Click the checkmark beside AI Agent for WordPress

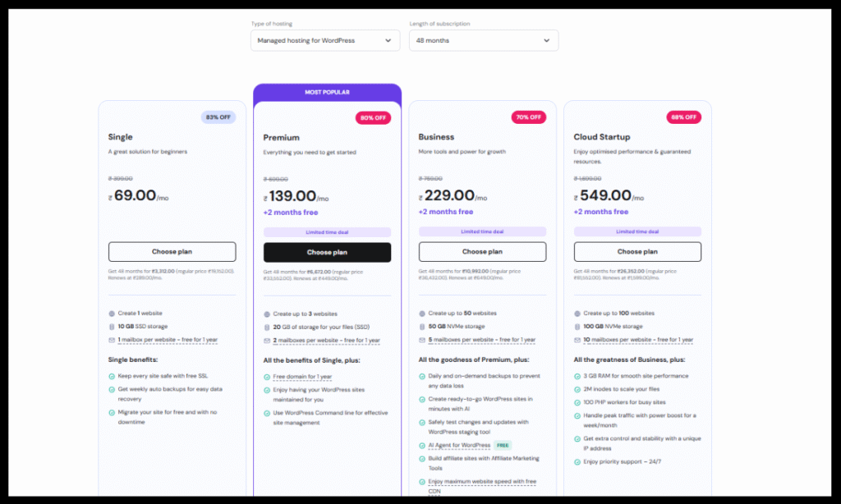coord(422,446)
